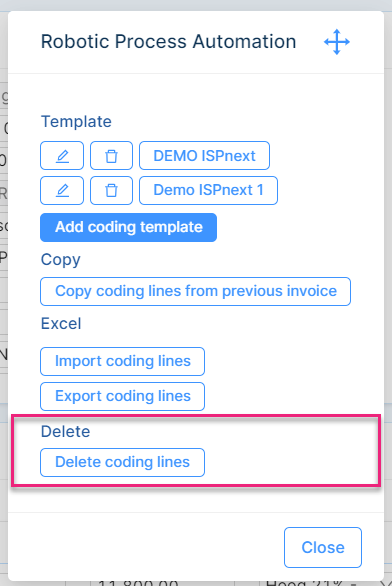Click the Delete section heading

click(x=65, y=432)
